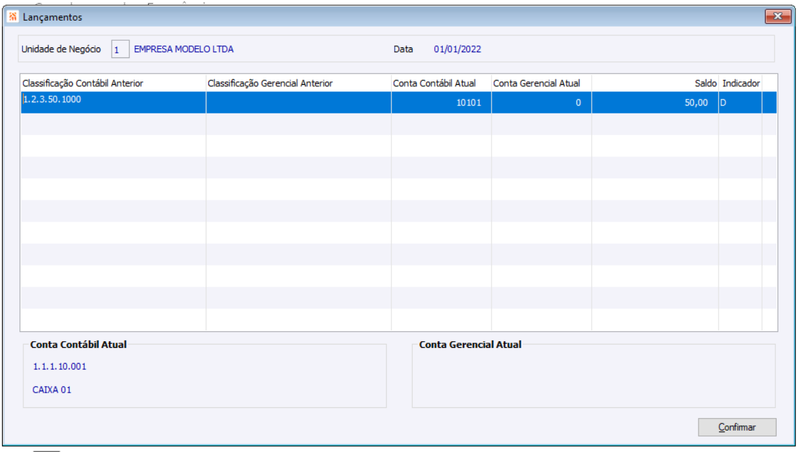Select the EMPRESA MODELO LTDA text

(x=184, y=49)
